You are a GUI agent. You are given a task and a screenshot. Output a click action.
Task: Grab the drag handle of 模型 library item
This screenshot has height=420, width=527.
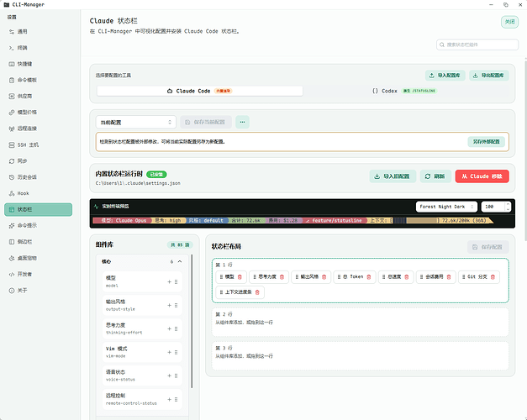177,282
